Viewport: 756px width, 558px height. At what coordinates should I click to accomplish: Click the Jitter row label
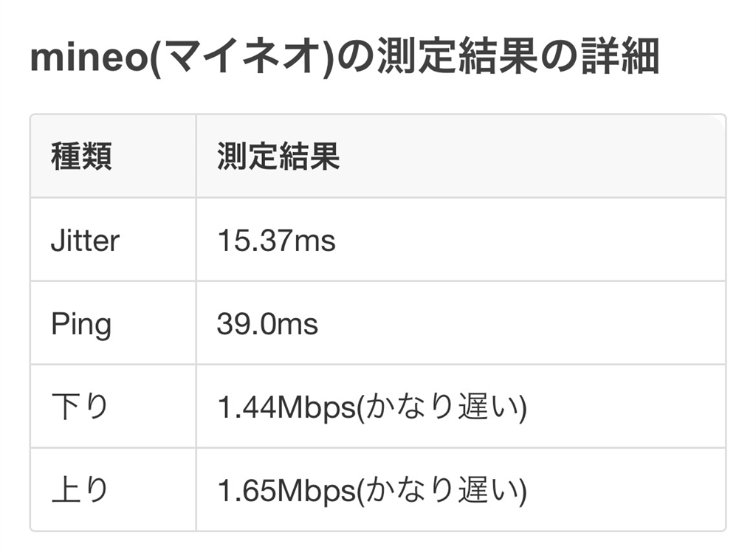click(85, 241)
